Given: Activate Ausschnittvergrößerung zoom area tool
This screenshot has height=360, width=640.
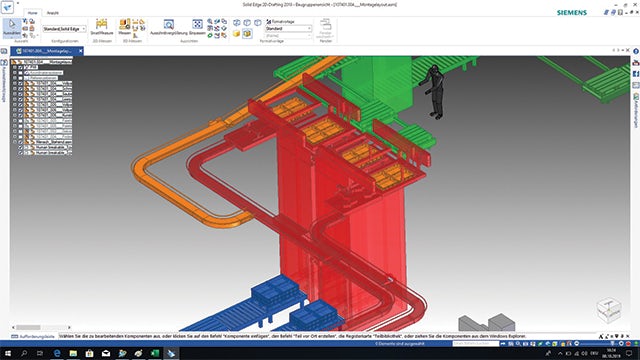Looking at the screenshot, I should [x=169, y=27].
